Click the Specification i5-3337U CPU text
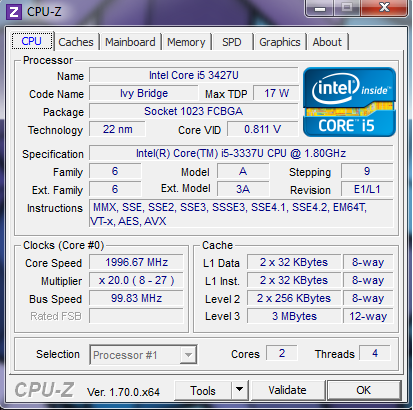 click(x=241, y=153)
